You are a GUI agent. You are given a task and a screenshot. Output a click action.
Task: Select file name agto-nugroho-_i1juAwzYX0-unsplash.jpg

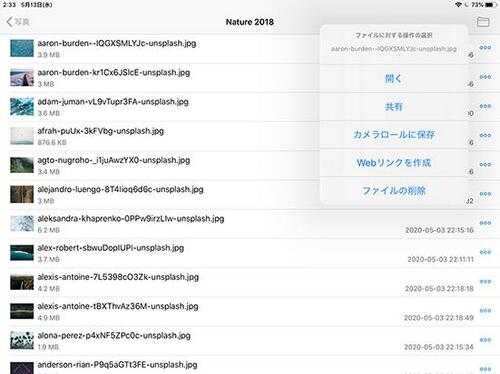coord(114,160)
